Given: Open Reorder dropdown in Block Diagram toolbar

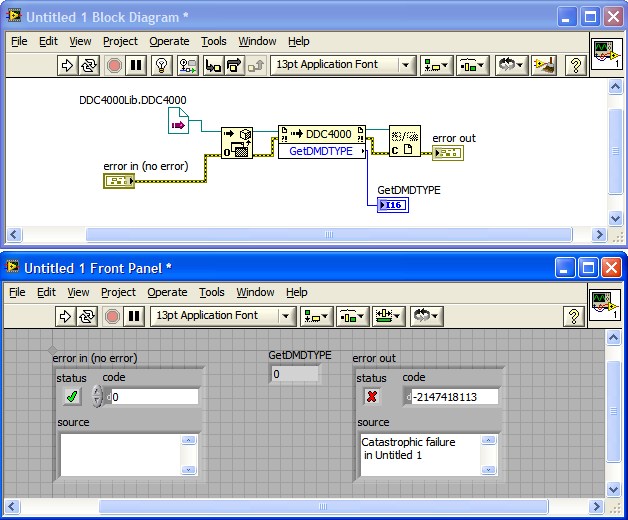Looking at the screenshot, I should click(x=511, y=65).
